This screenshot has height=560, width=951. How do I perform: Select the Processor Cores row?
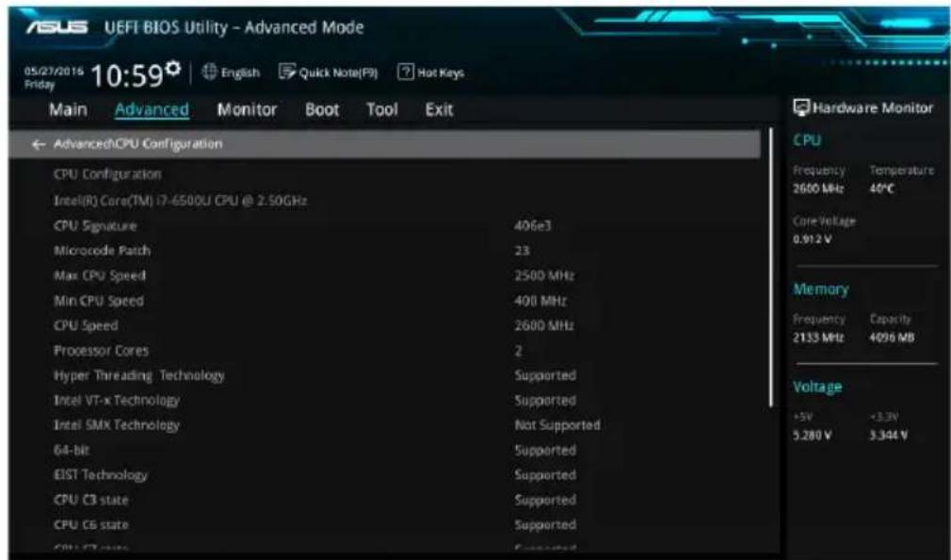click(101, 351)
